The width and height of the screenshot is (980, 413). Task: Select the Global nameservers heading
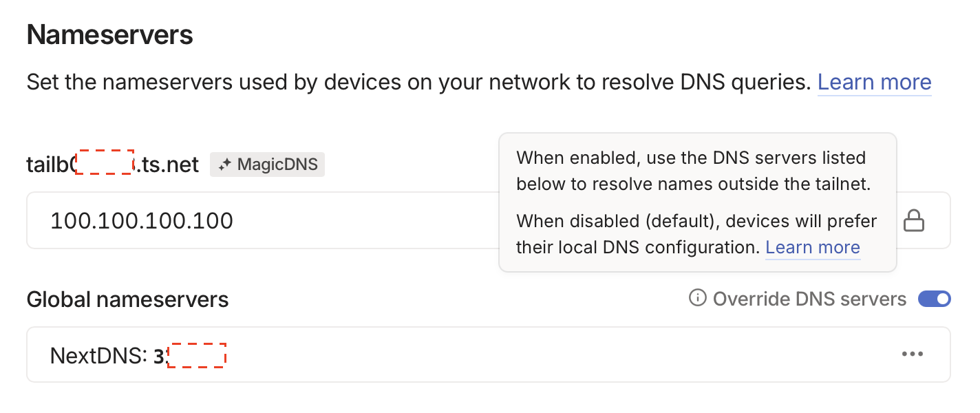tap(127, 299)
